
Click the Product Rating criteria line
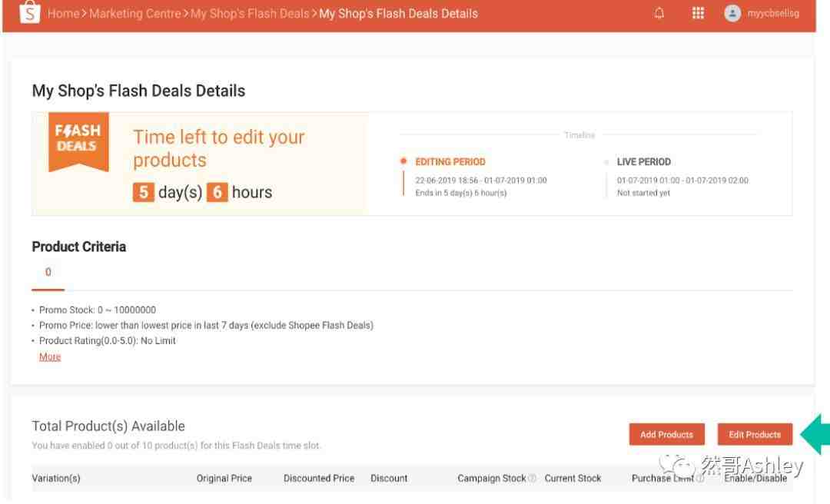108,341
